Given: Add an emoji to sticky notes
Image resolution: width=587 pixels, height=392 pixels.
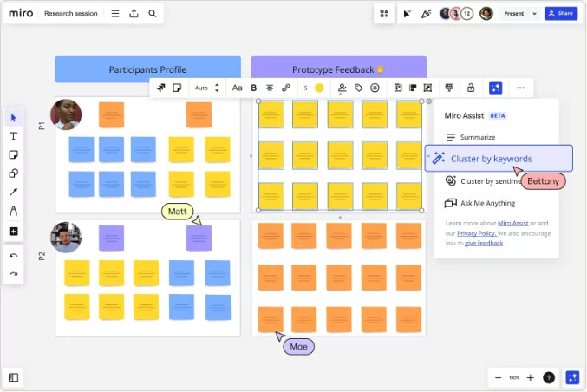Looking at the screenshot, I should 375,88.
